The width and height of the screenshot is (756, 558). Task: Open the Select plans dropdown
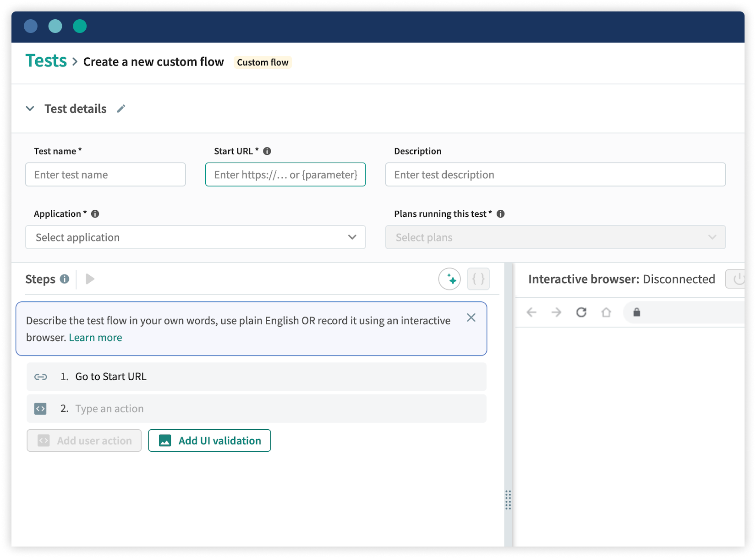(555, 237)
